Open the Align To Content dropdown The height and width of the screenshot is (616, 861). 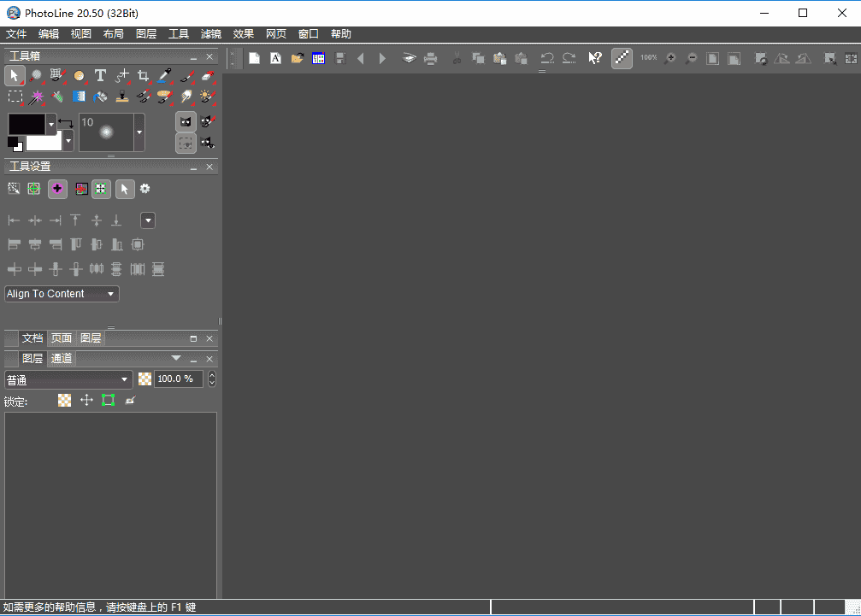[x=62, y=294]
